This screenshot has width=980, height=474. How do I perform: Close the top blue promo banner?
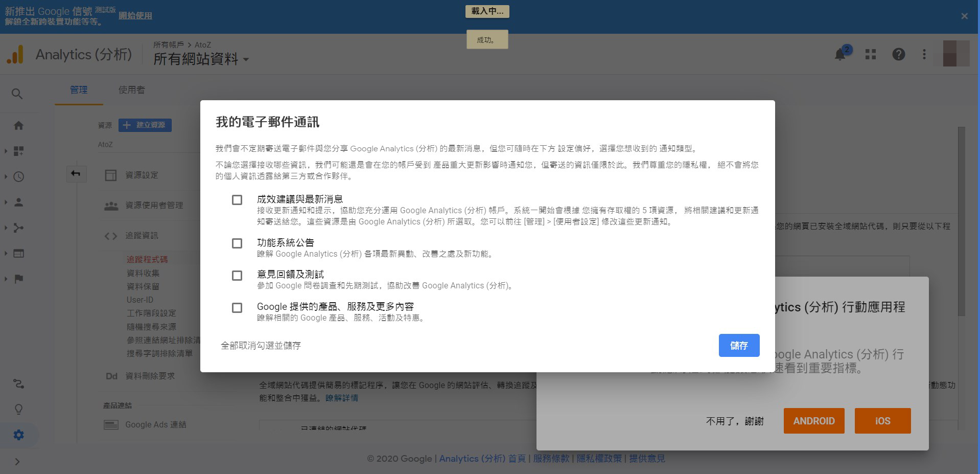964,16
